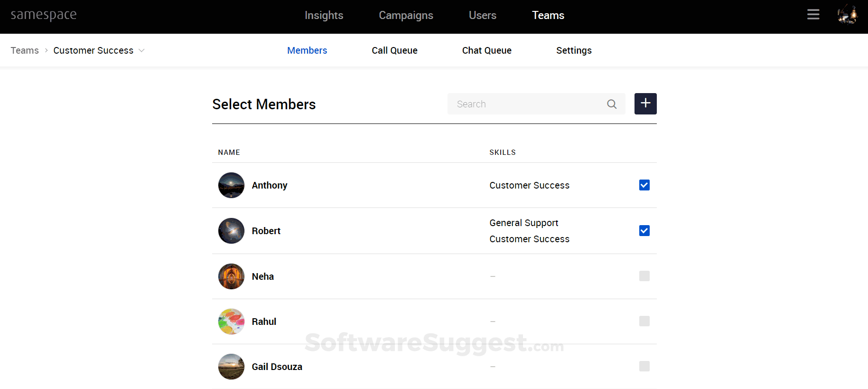Open the Insights menu
Viewport: 868px width, 389px height.
tap(324, 15)
